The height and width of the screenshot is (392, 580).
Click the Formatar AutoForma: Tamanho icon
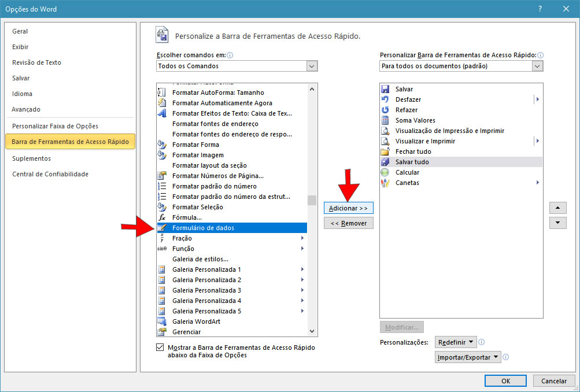click(162, 93)
